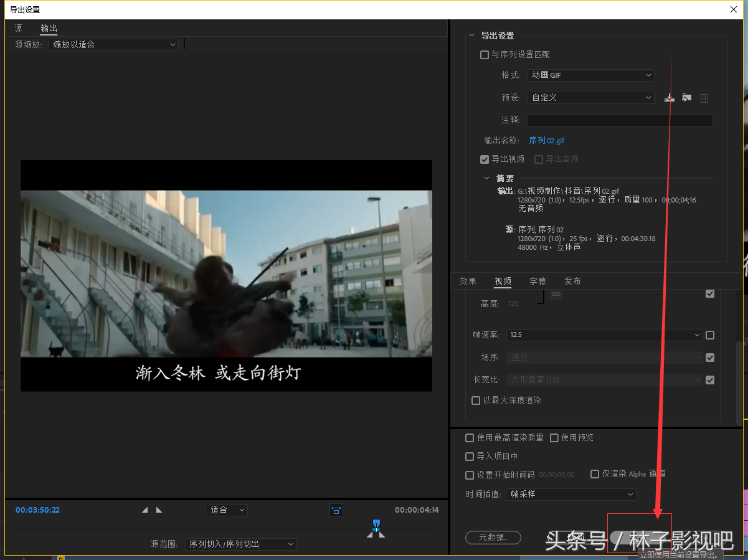Click the 高度 value 720
This screenshot has height=560, width=748.
click(x=513, y=304)
